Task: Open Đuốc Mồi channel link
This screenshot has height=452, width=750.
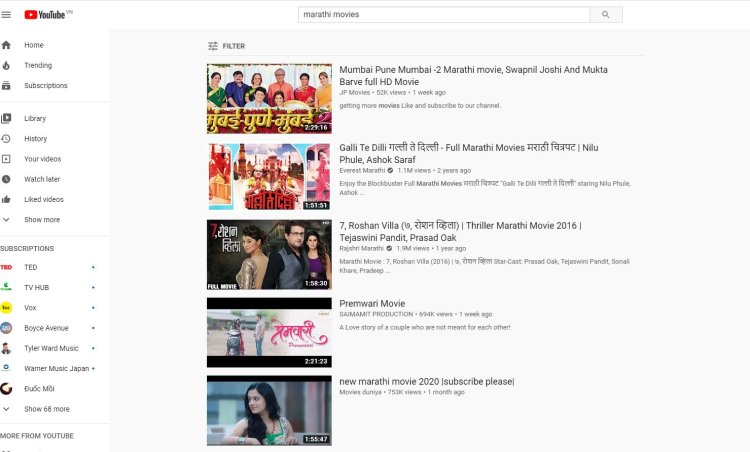Action: click(x=39, y=389)
